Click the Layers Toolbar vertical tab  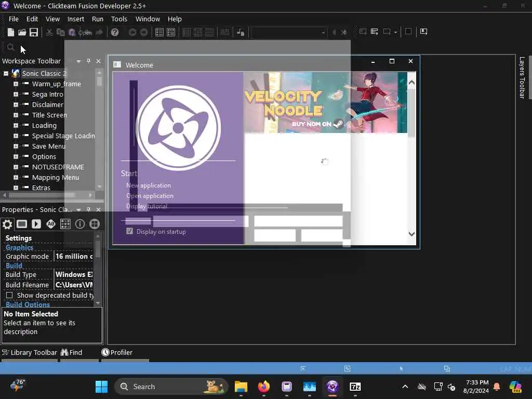pos(522,78)
